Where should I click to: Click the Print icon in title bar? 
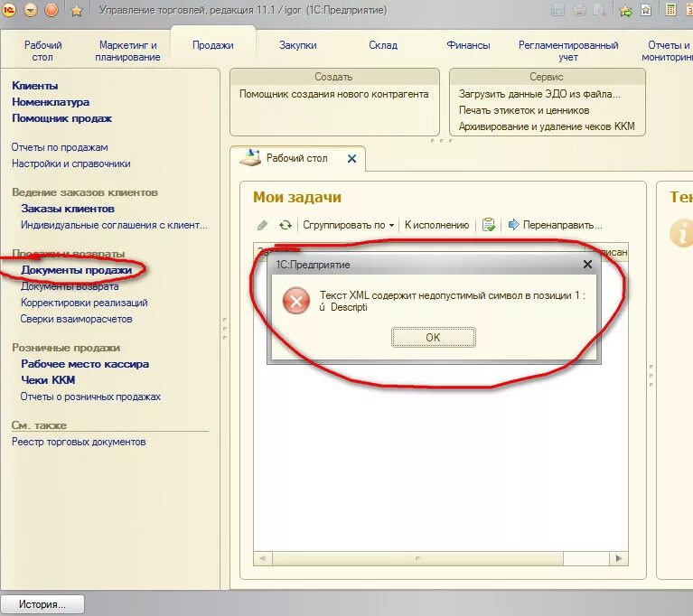tap(579, 10)
